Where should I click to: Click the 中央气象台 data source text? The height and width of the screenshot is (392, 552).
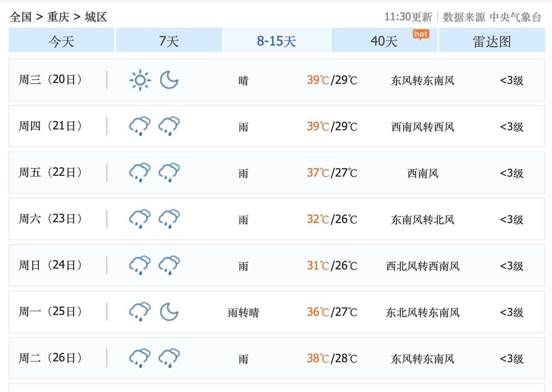515,17
